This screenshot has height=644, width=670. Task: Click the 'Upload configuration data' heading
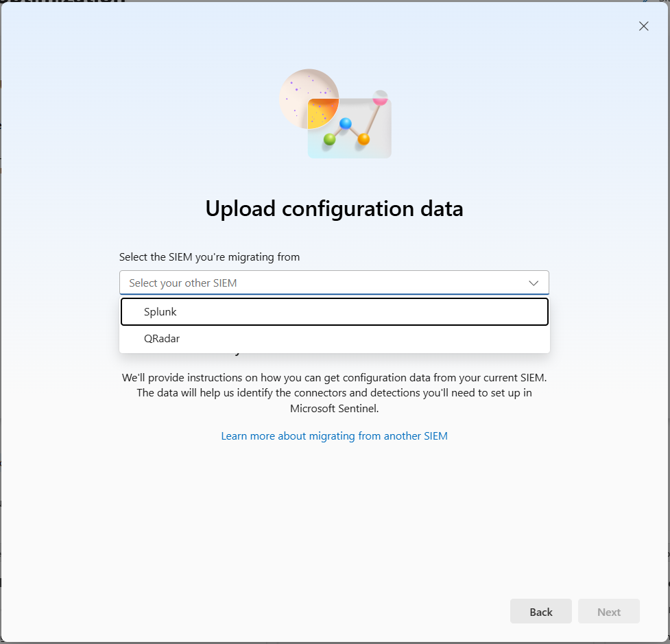(x=334, y=208)
